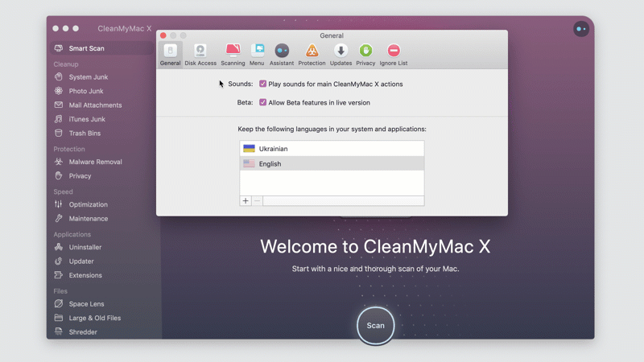Image resolution: width=644 pixels, height=362 pixels.
Task: Toggle Play sounds for main actions checkbox
Action: click(263, 84)
